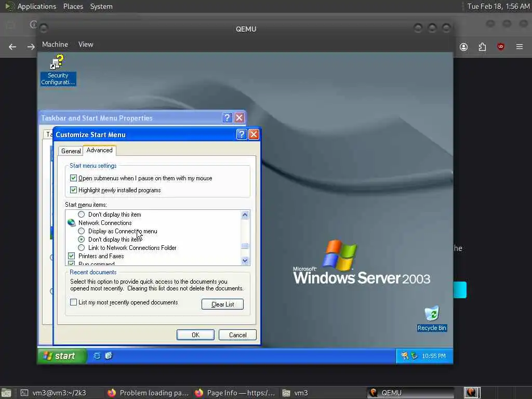Image resolution: width=532 pixels, height=399 pixels.
Task: Choose Link to Network Connections Folder
Action: (x=82, y=248)
